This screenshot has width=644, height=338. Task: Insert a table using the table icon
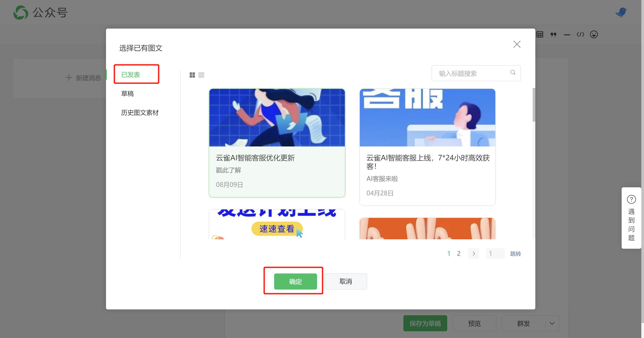540,34
